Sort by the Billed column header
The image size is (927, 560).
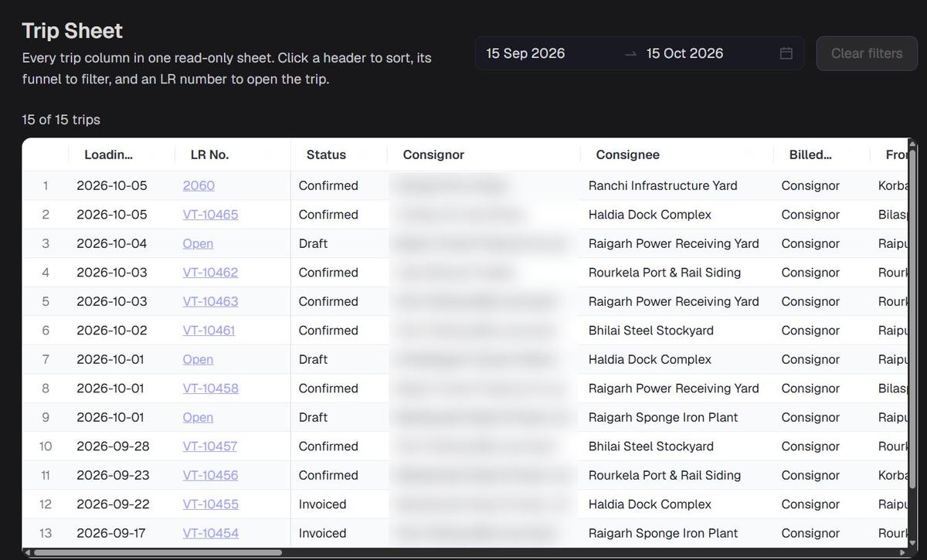tap(810, 154)
